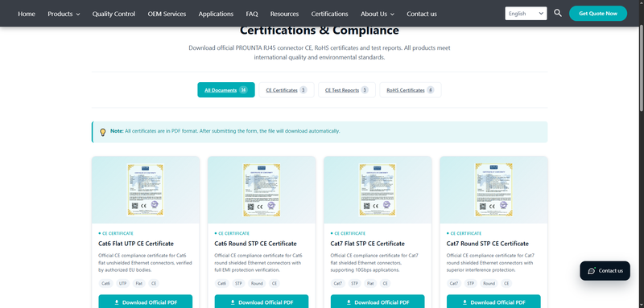Click download icon on Cat7 Round STP card
The width and height of the screenshot is (644, 308).
tap(465, 302)
